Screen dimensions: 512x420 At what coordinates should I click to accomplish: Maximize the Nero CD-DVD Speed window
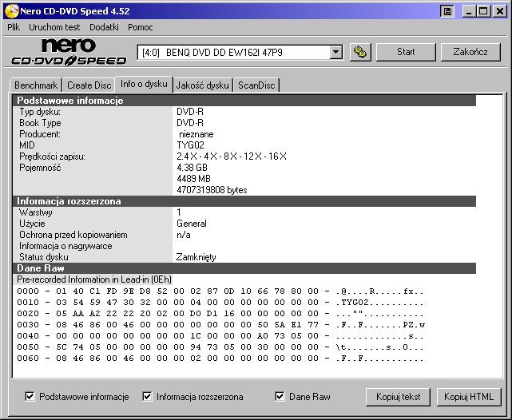[x=483, y=11]
